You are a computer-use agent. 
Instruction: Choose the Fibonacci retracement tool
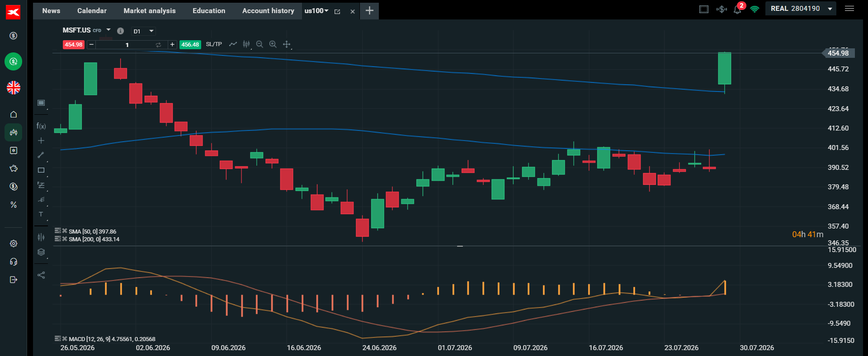pyautogui.click(x=41, y=185)
